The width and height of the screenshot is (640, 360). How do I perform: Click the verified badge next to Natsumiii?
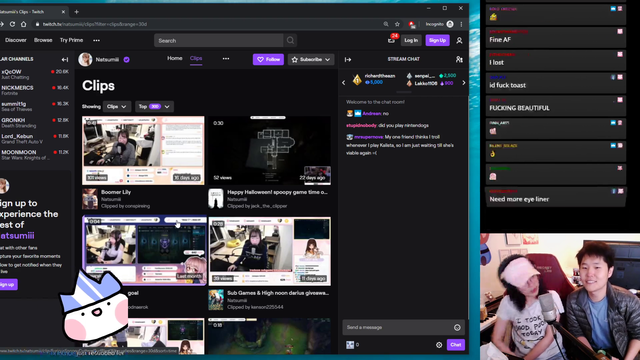point(127,60)
